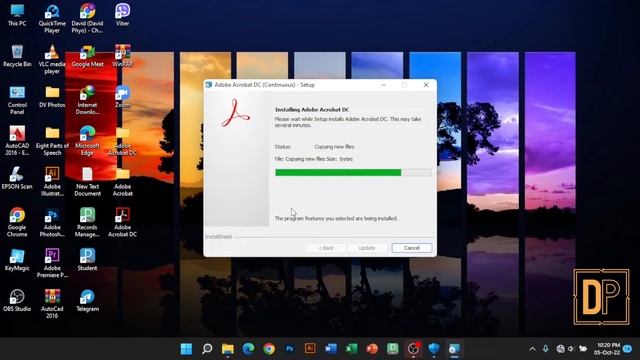The image size is (640, 360).
Task: Select the EPSON Scan desktop icon
Action: 17,179
